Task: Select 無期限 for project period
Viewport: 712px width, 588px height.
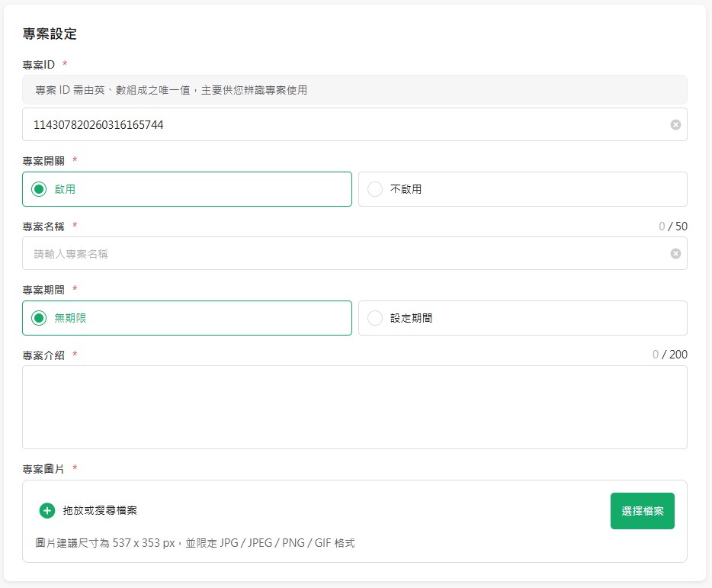Action: tap(40, 318)
